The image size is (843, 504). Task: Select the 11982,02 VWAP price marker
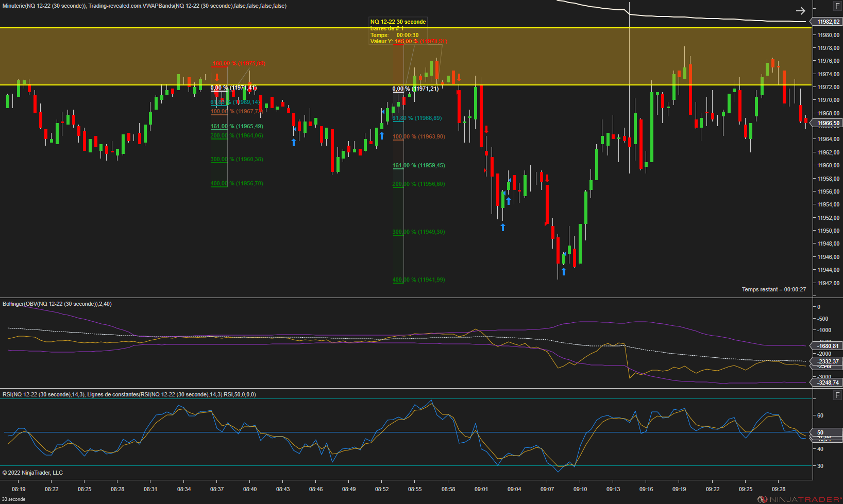(x=827, y=22)
